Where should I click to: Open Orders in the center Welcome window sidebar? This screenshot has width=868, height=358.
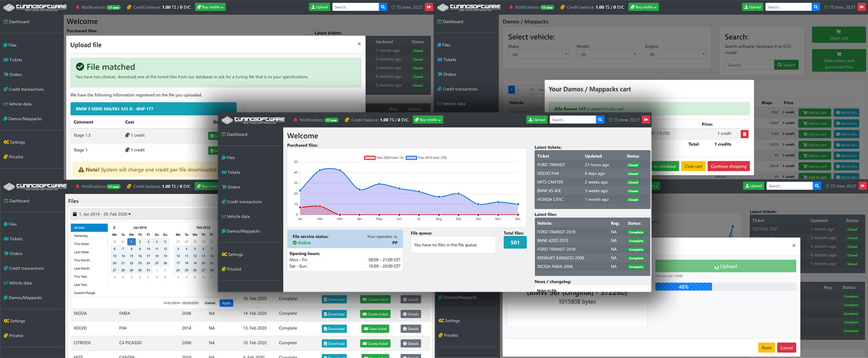click(x=230, y=187)
